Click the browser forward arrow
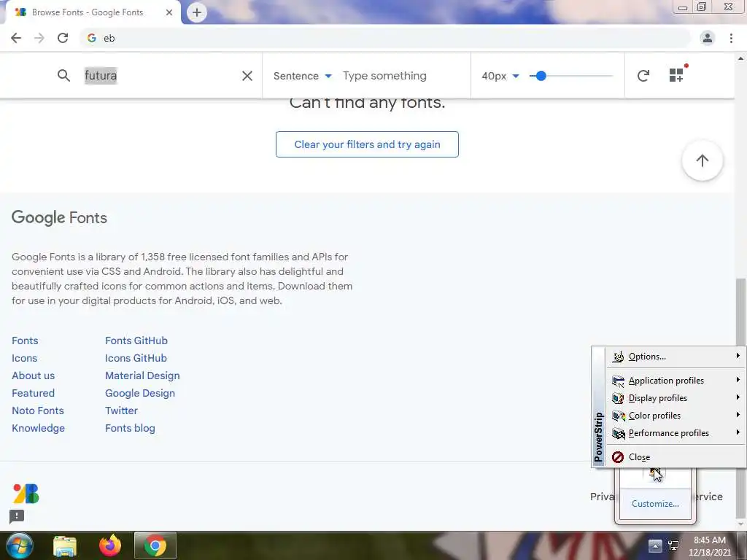 pyautogui.click(x=39, y=38)
